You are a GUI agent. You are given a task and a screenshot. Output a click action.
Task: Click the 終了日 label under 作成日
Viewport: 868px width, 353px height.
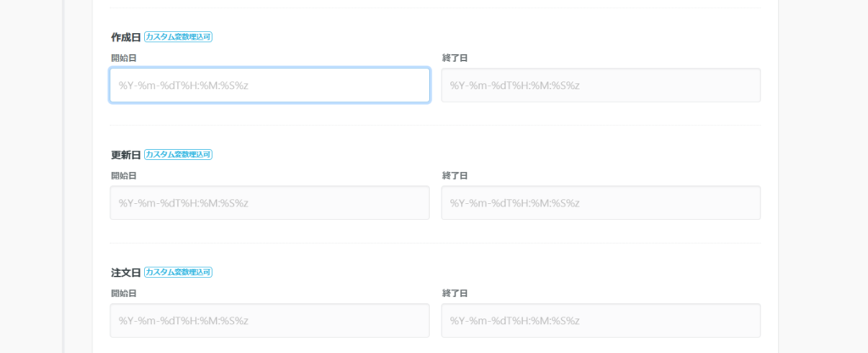coord(455,58)
